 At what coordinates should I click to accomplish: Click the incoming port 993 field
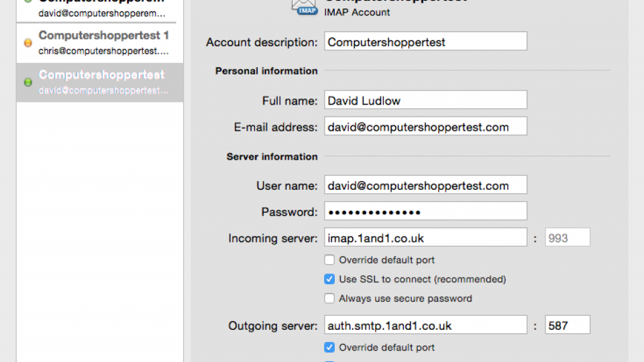(568, 237)
